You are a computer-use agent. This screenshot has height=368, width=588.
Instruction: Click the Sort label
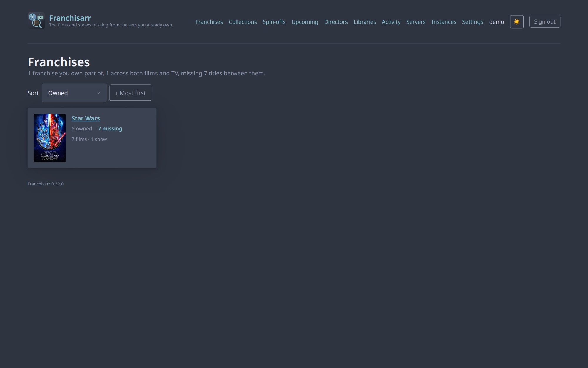coord(33,93)
